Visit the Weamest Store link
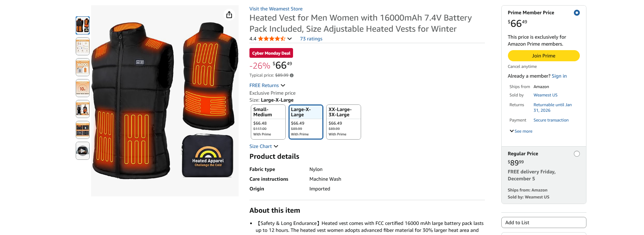 point(276,9)
